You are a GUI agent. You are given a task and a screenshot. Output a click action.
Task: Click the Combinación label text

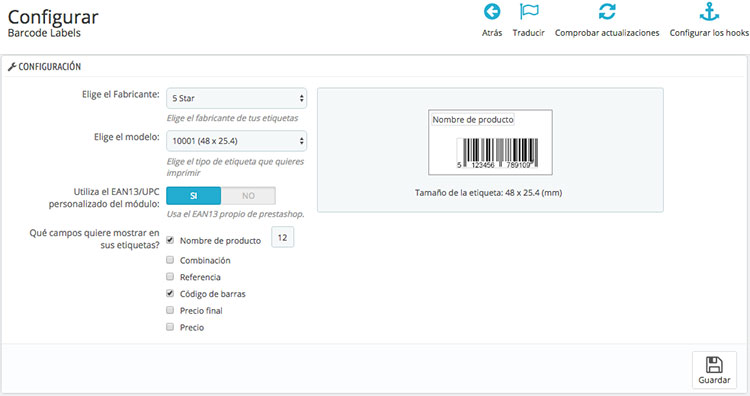205,261
